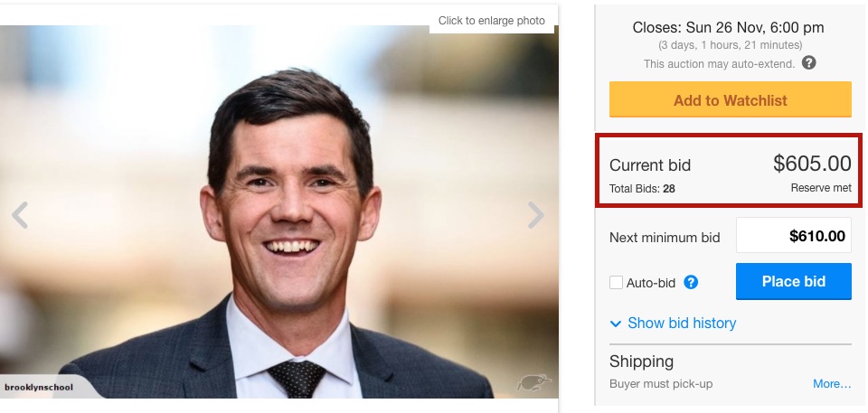Click the 'Buyer must pick-up' shipping text
The image size is (868, 413).
[x=661, y=384]
